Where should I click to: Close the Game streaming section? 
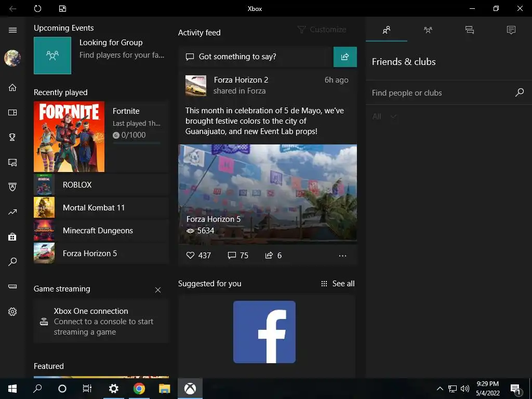(158, 290)
